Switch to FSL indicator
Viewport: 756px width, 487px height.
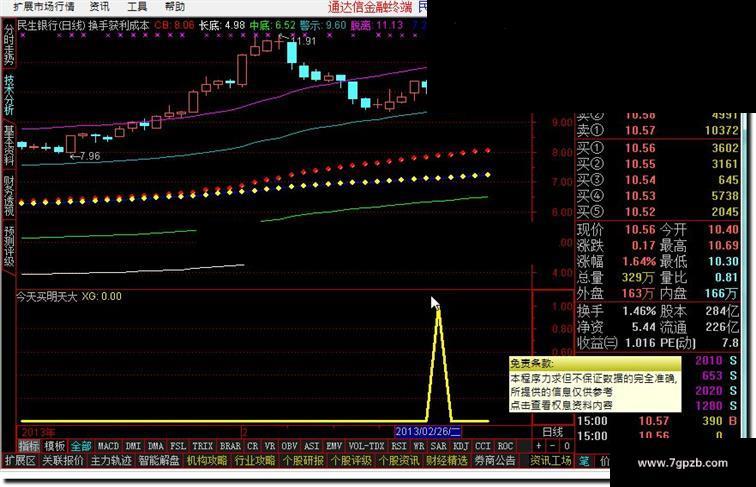point(178,446)
